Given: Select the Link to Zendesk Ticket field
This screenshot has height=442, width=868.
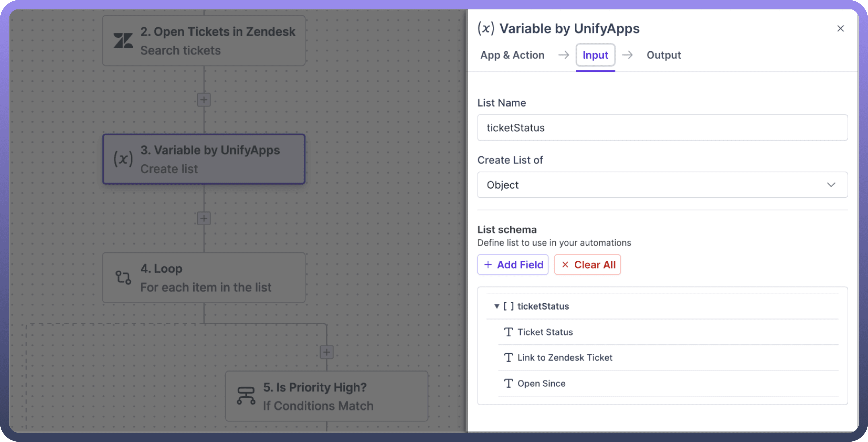Looking at the screenshot, I should click(x=565, y=357).
